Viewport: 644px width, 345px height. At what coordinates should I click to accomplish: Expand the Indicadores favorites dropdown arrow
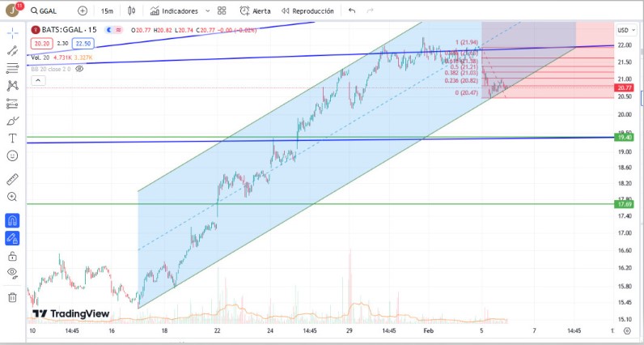[207, 11]
